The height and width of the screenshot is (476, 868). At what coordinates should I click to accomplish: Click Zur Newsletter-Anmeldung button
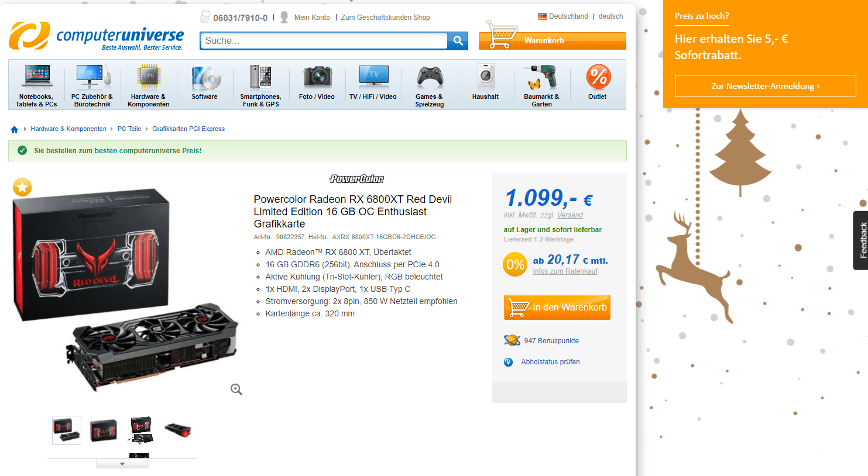766,86
